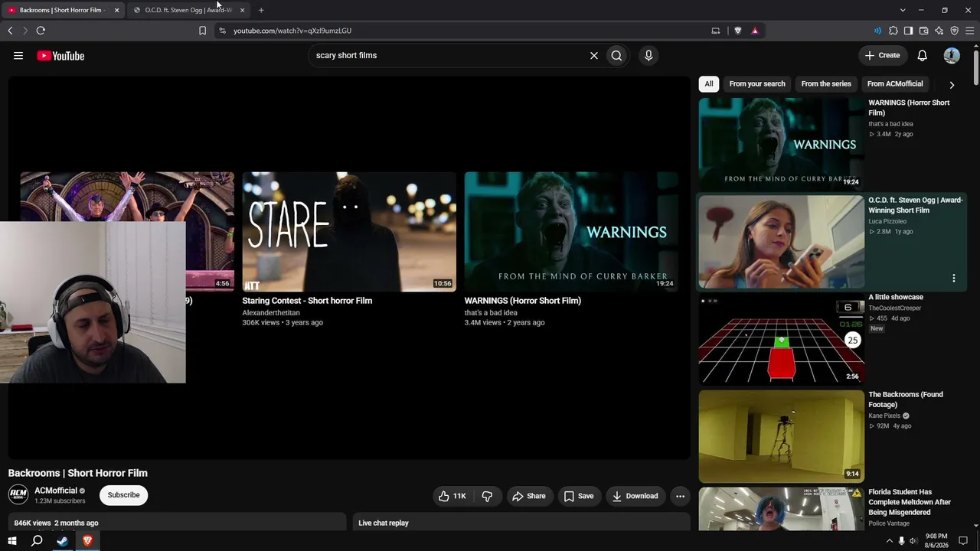Click the tab audio indicator icon in toolbar
This screenshot has width=980, height=551.
[877, 31]
